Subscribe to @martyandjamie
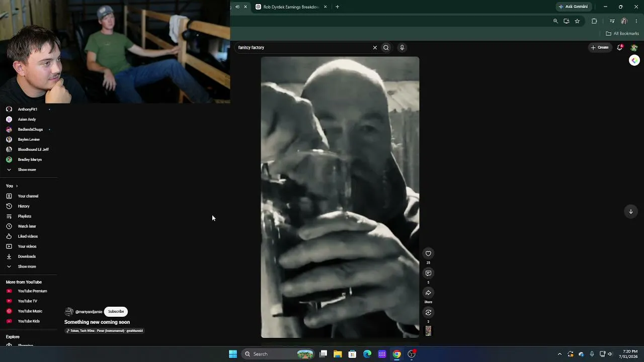Screen dimensions: 644x362 pos(116,311)
